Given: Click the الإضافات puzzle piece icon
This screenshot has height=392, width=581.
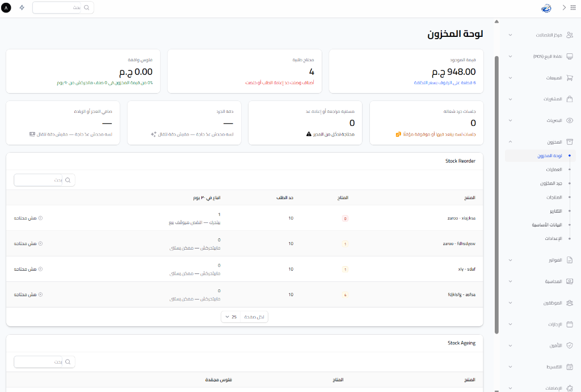Looking at the screenshot, I should (x=570, y=388).
